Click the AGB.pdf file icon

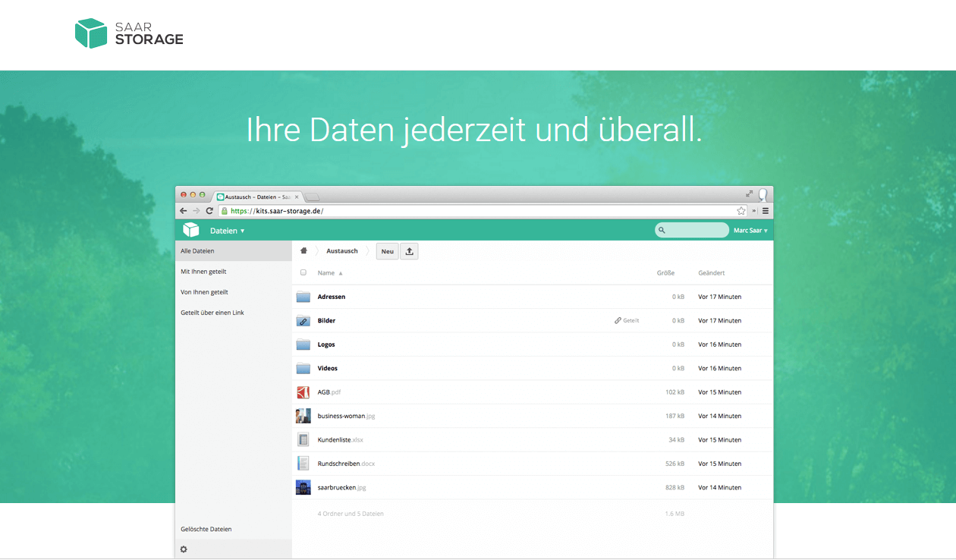click(x=303, y=392)
